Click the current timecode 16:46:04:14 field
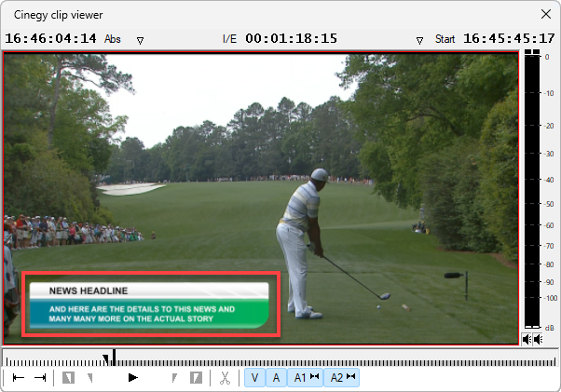This screenshot has height=392, width=561. (x=51, y=39)
